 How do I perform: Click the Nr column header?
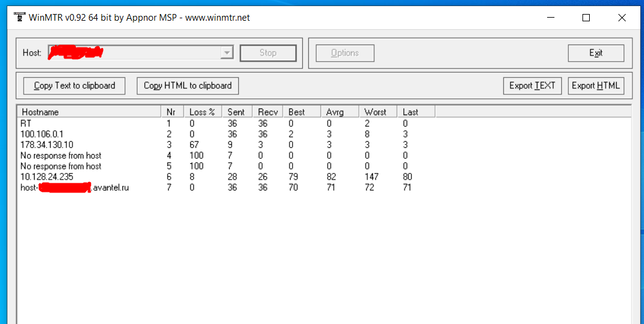pos(172,112)
